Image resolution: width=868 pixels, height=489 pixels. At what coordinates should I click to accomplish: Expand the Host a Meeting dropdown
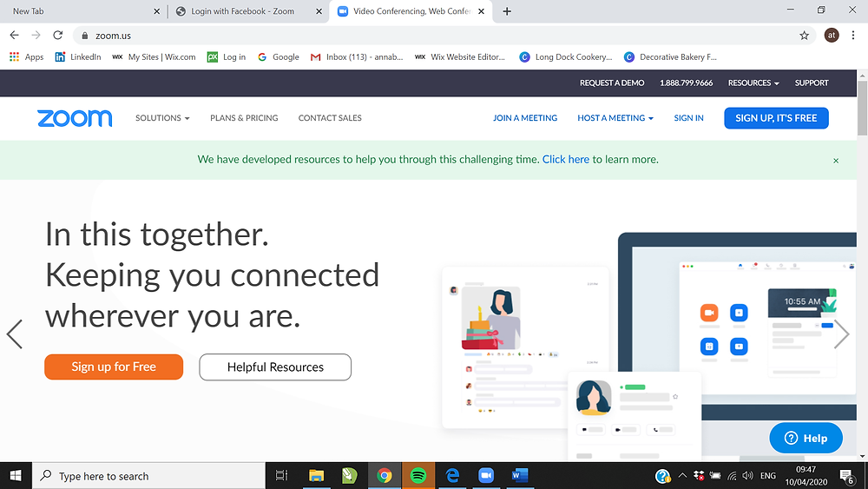(615, 118)
